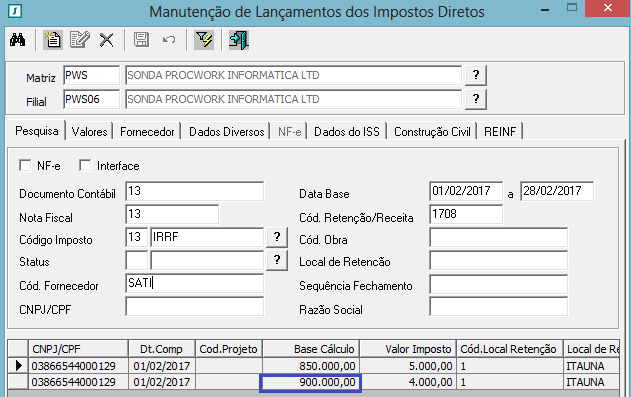Image resolution: width=631 pixels, height=397 pixels.
Task: Click the Base Cálculo column header
Action: 311,349
